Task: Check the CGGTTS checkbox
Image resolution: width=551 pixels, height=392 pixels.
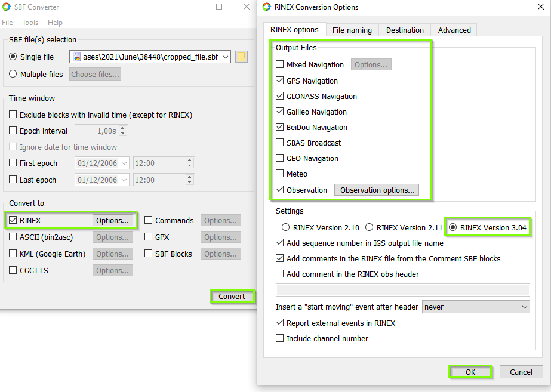Action: pos(13,270)
